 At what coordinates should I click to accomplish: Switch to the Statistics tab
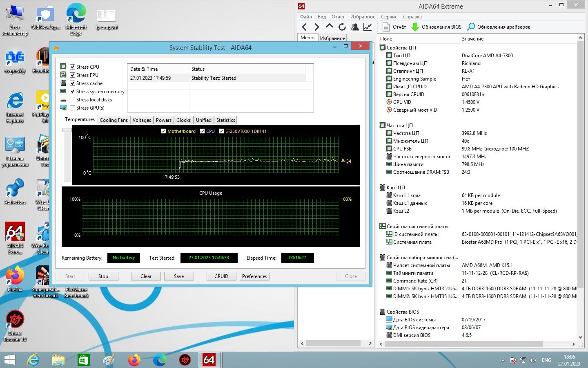[x=225, y=120]
